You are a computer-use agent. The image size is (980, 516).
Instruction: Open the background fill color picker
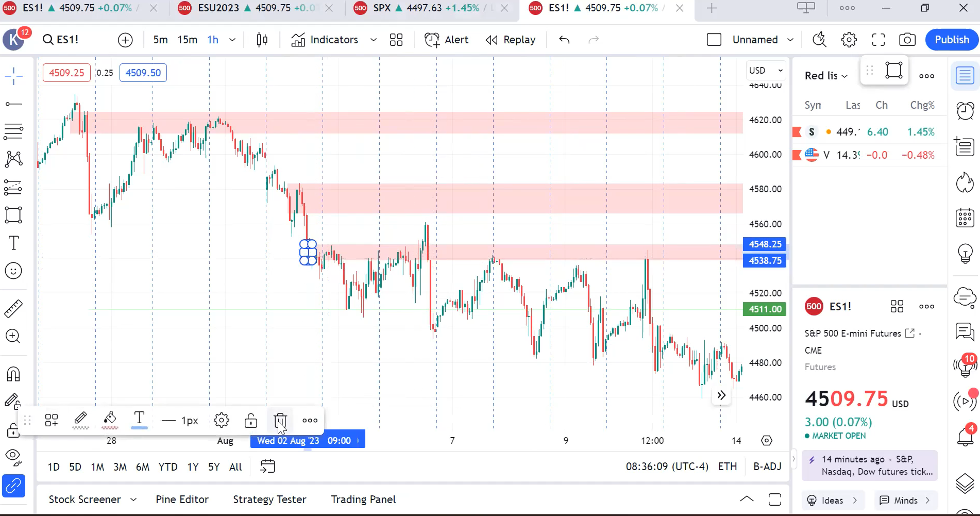click(110, 420)
